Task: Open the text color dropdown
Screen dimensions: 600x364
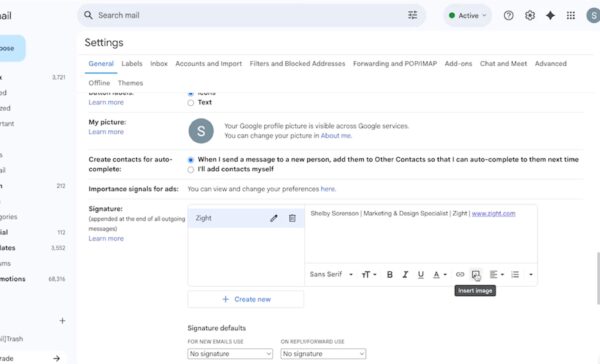Action: tap(440, 274)
